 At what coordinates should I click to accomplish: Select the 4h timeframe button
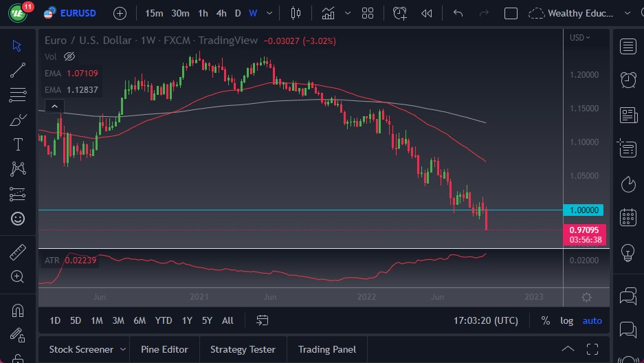point(221,13)
